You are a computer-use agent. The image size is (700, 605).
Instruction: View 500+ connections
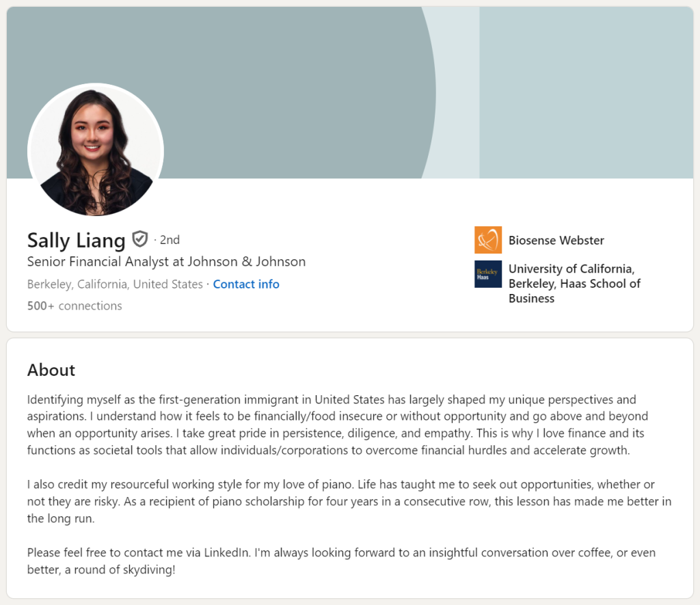tap(74, 306)
